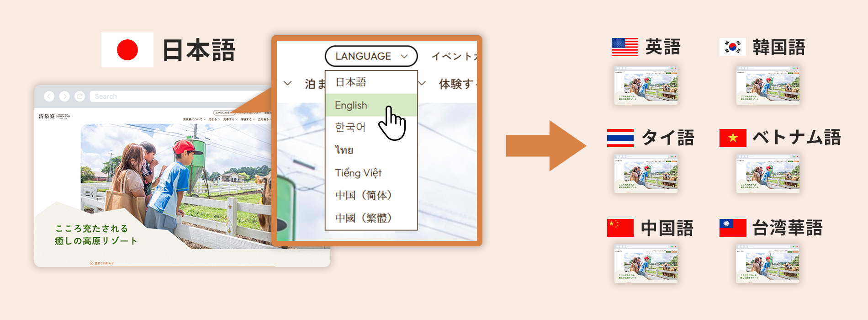Open the site thumbnail under ベトナム語
This screenshot has height=320, width=868.
[768, 174]
